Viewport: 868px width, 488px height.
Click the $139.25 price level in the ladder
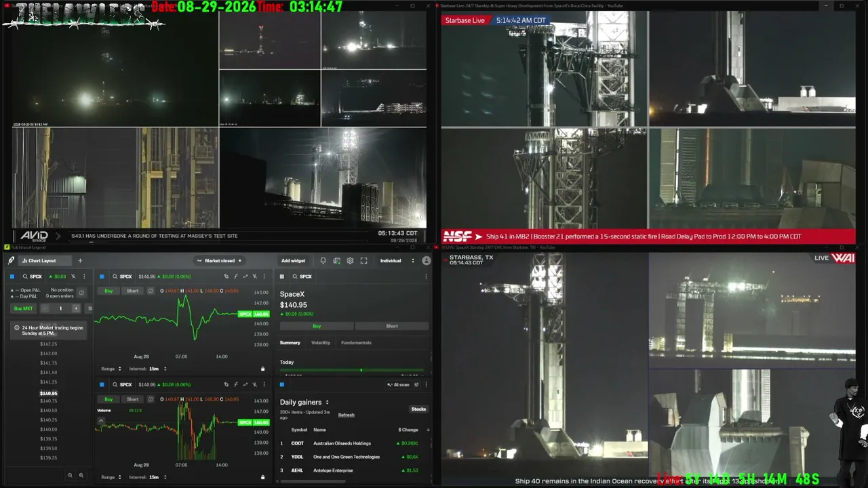(x=49, y=458)
